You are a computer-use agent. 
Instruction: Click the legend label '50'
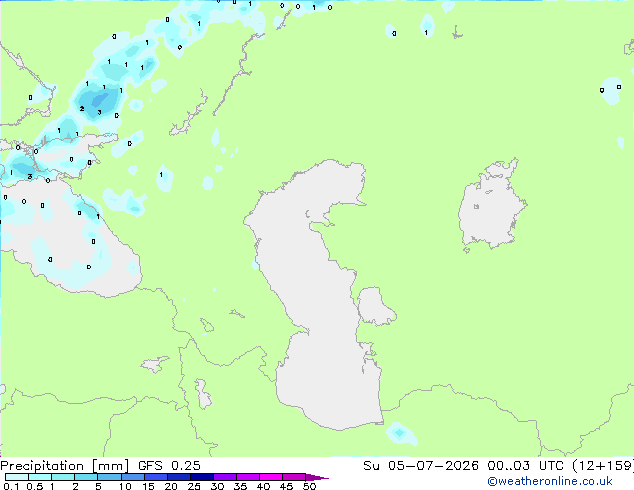coord(310,486)
